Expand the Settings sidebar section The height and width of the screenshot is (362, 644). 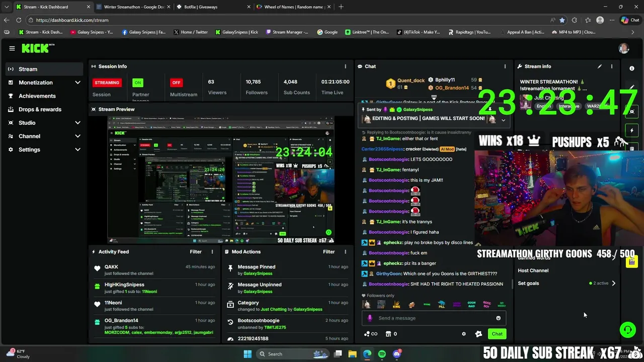pos(77,149)
